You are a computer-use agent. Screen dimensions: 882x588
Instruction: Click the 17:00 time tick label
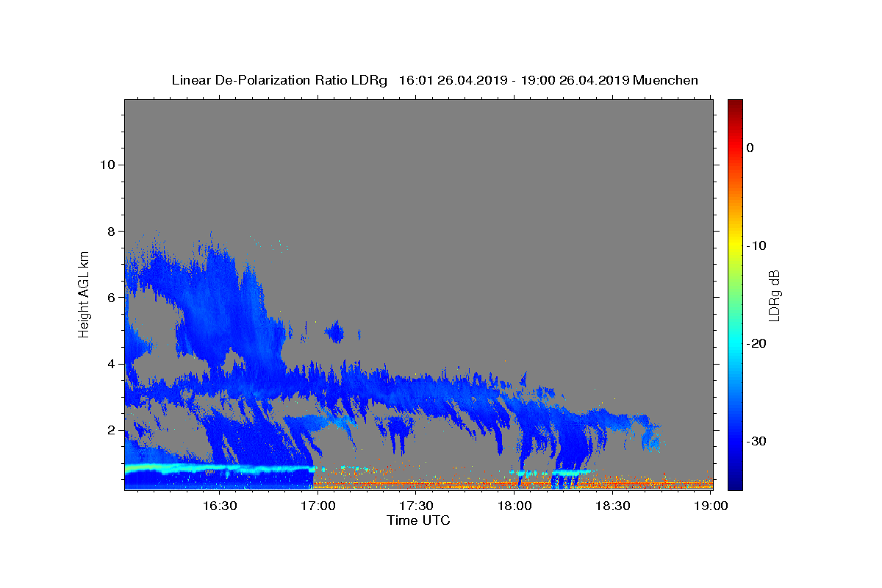[318, 506]
